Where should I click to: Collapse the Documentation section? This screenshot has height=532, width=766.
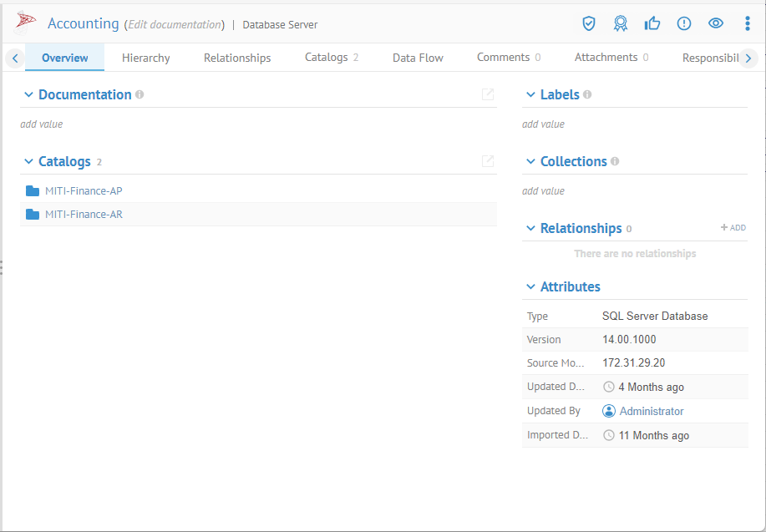(x=28, y=95)
